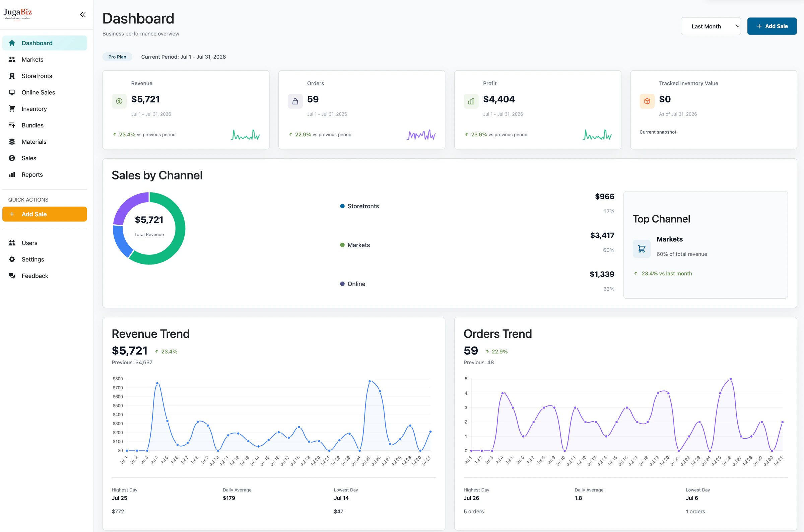Click "Previous: $4,637" text
Image resolution: width=804 pixels, height=532 pixels.
[x=132, y=362]
